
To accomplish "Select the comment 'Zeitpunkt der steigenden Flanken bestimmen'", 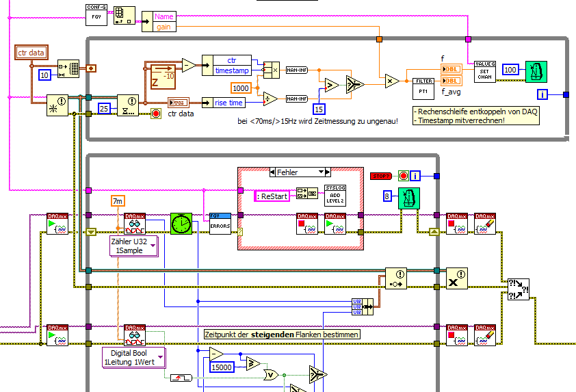I will point(282,335).
